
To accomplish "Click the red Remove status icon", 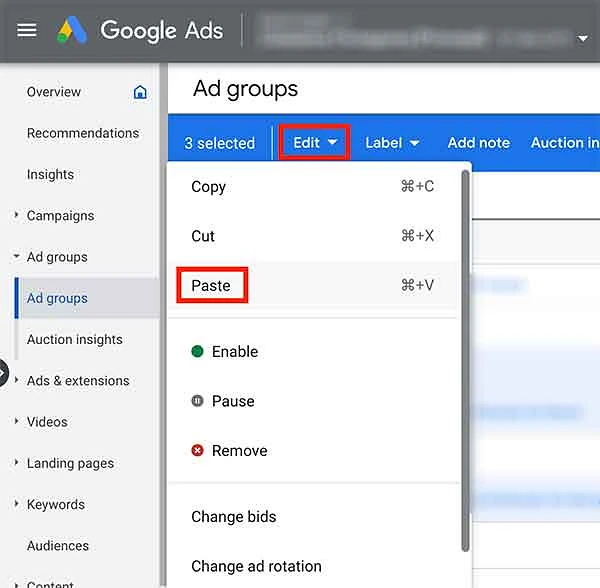I will [197, 450].
